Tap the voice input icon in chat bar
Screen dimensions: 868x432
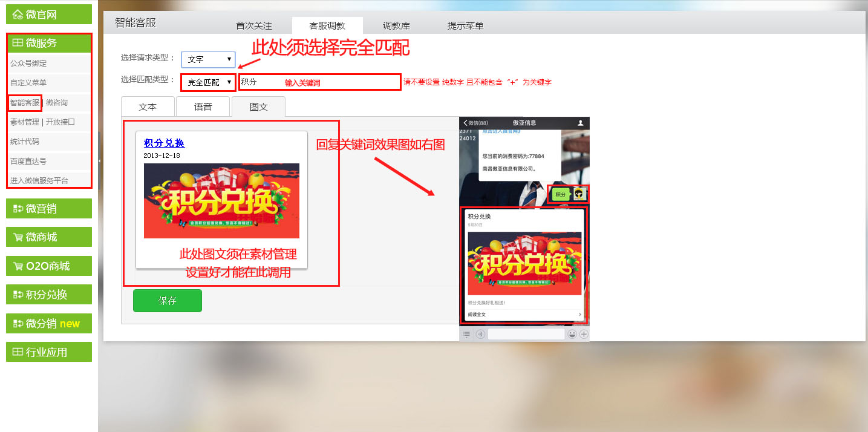pyautogui.click(x=480, y=334)
